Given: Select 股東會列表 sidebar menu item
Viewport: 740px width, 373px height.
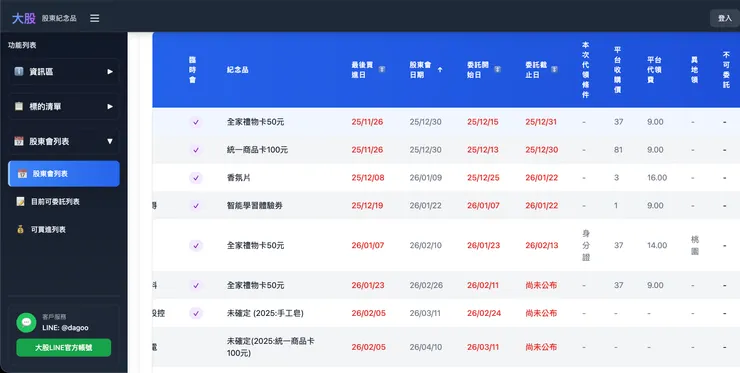Looking at the screenshot, I should (x=64, y=174).
